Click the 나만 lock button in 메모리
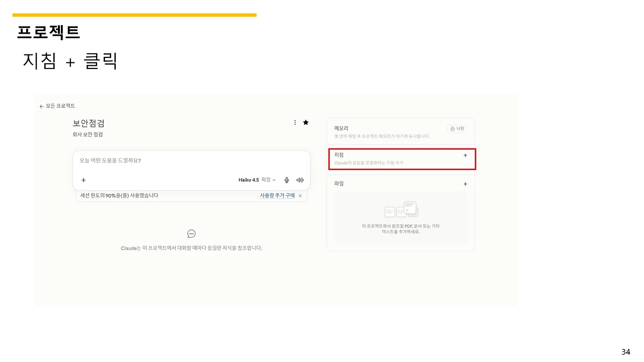Image resolution: width=644 pixels, height=362 pixels. click(x=457, y=129)
